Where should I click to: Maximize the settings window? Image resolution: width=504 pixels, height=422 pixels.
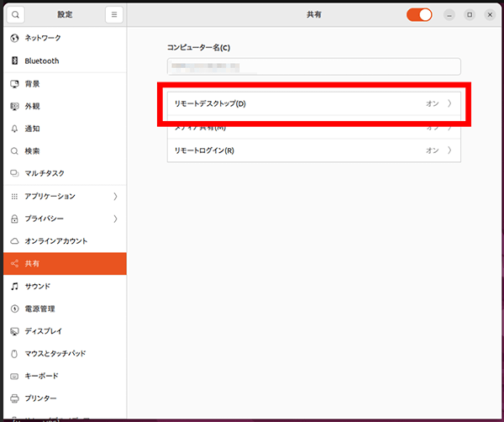pos(470,15)
